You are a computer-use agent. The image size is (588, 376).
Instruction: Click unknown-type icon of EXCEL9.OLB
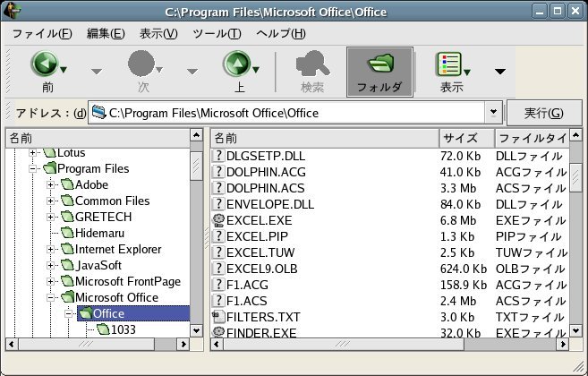click(218, 269)
